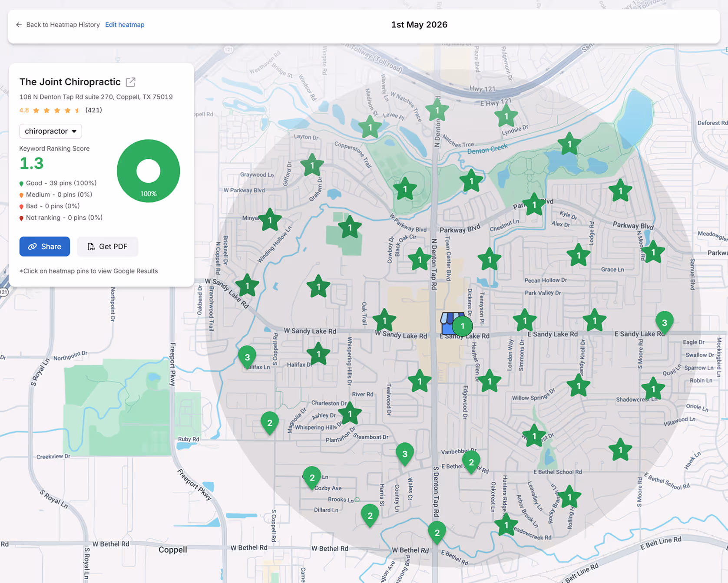The height and width of the screenshot is (583, 728).
Task: Click the Coppell city label on map
Action: pyautogui.click(x=173, y=550)
